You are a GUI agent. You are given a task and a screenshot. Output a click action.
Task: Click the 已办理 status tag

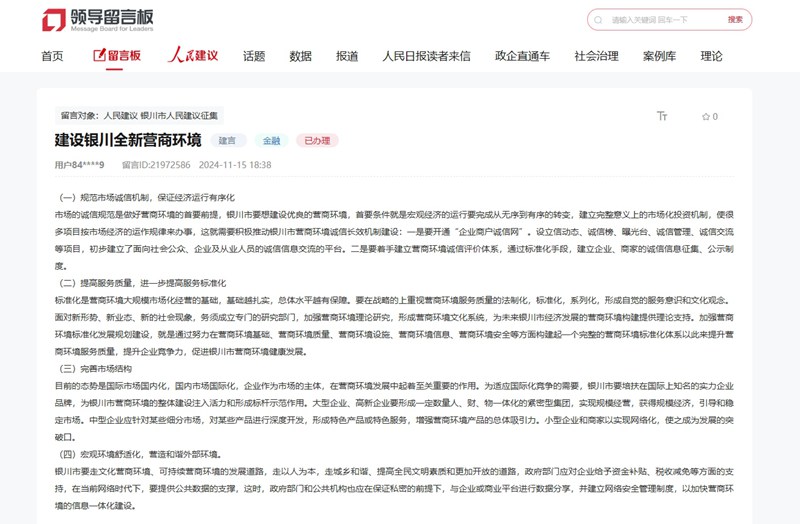point(317,141)
